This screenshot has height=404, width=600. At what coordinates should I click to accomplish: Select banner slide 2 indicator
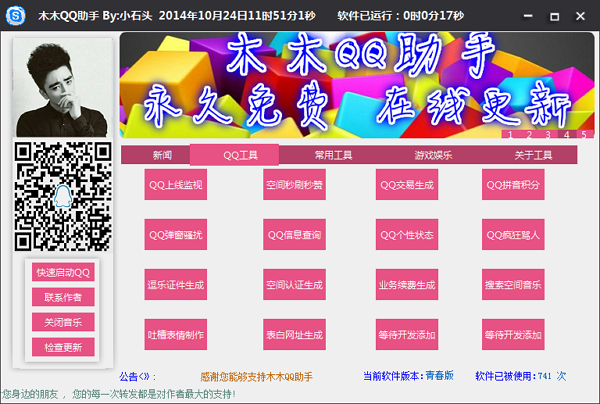529,134
